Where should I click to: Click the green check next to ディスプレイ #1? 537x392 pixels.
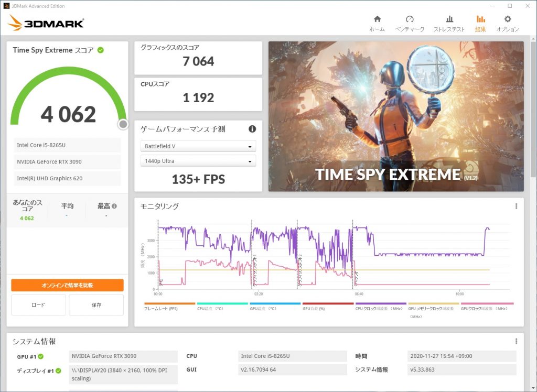tap(58, 371)
